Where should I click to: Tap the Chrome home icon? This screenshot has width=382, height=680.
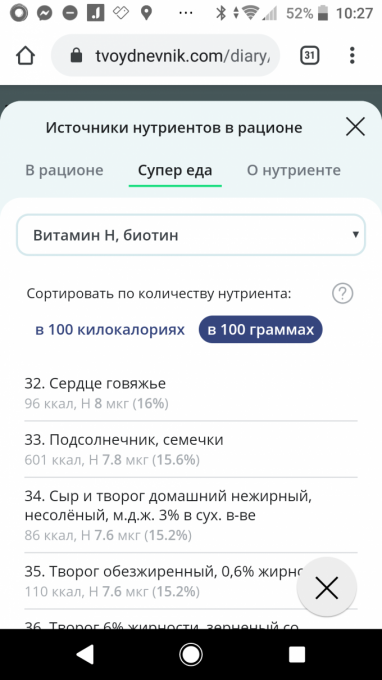click(x=25, y=56)
